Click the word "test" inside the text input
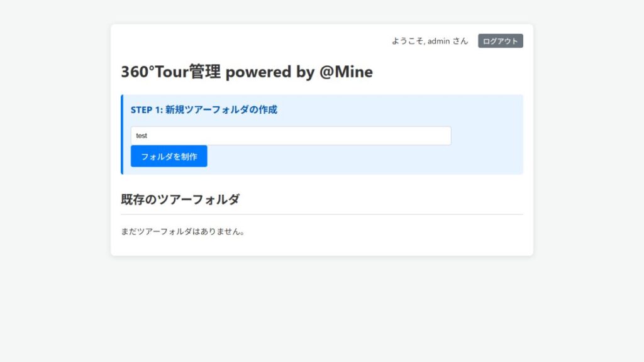Image resolution: width=644 pixels, height=362 pixels. click(142, 136)
